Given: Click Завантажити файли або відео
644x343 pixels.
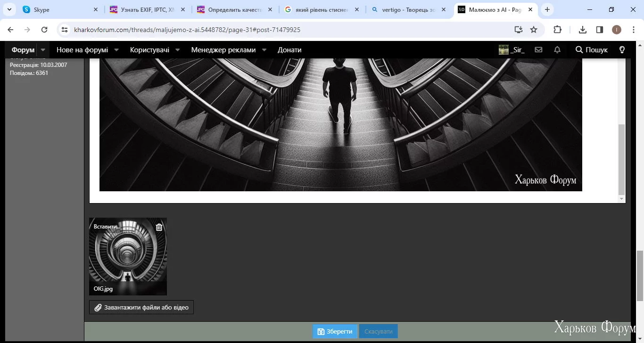Looking at the screenshot, I should 141,308.
